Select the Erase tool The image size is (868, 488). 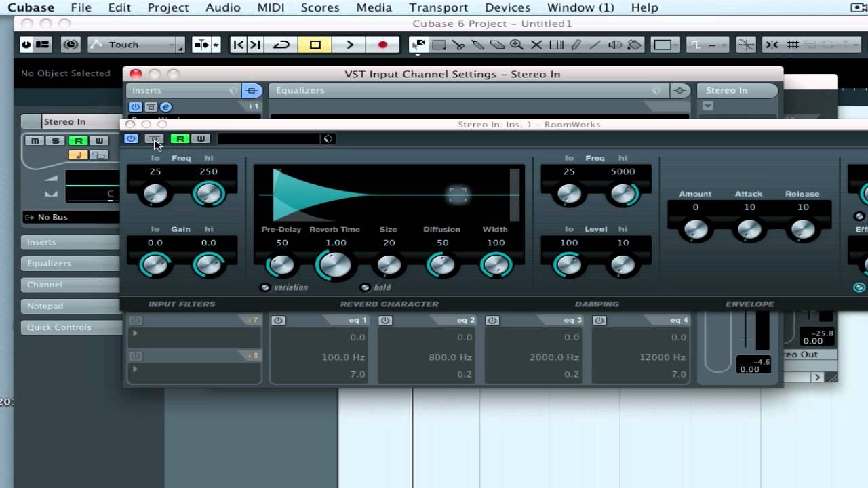497,45
